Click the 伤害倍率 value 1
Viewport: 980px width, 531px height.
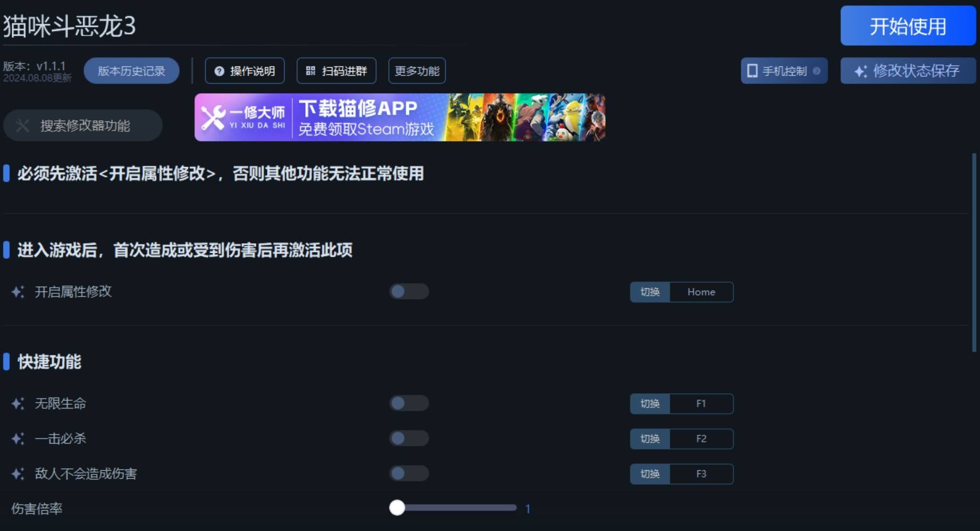[x=527, y=509]
